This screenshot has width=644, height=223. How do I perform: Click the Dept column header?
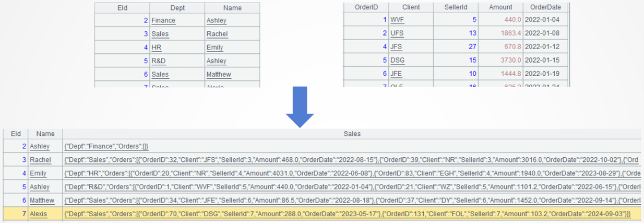click(177, 8)
